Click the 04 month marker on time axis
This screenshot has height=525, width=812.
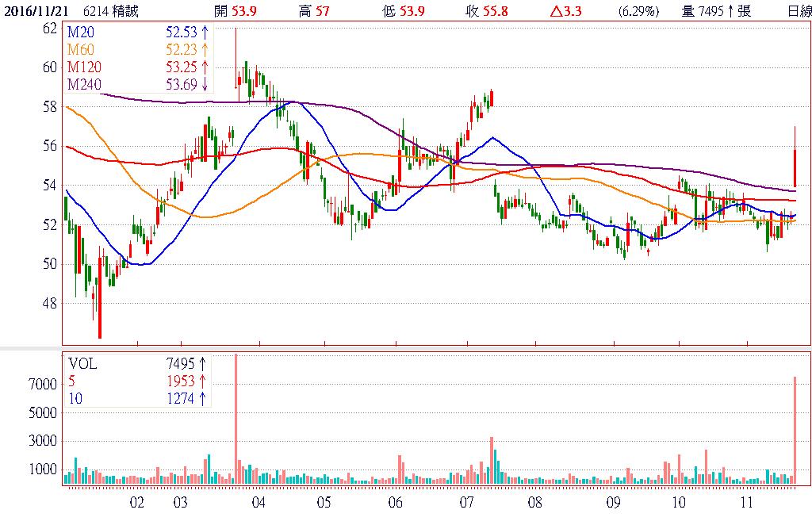(x=259, y=502)
